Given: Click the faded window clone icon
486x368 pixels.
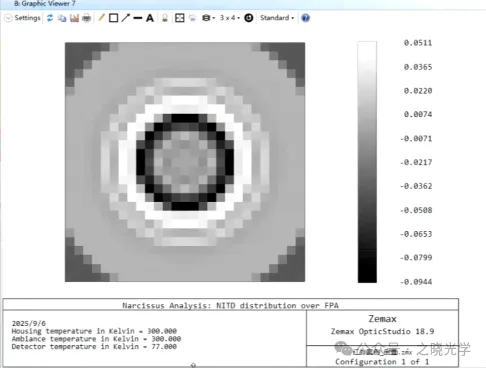Looking at the screenshot, I should tap(192, 18).
